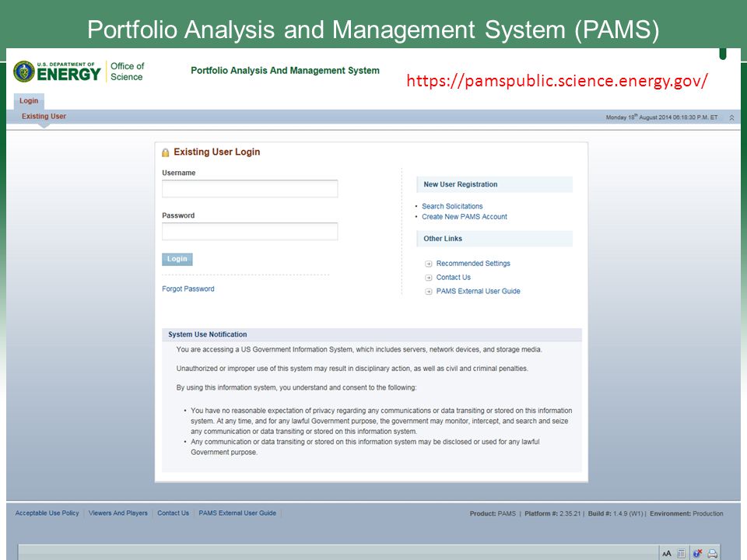Open the Search Solicitations link
The height and width of the screenshot is (560, 747).
452,206
